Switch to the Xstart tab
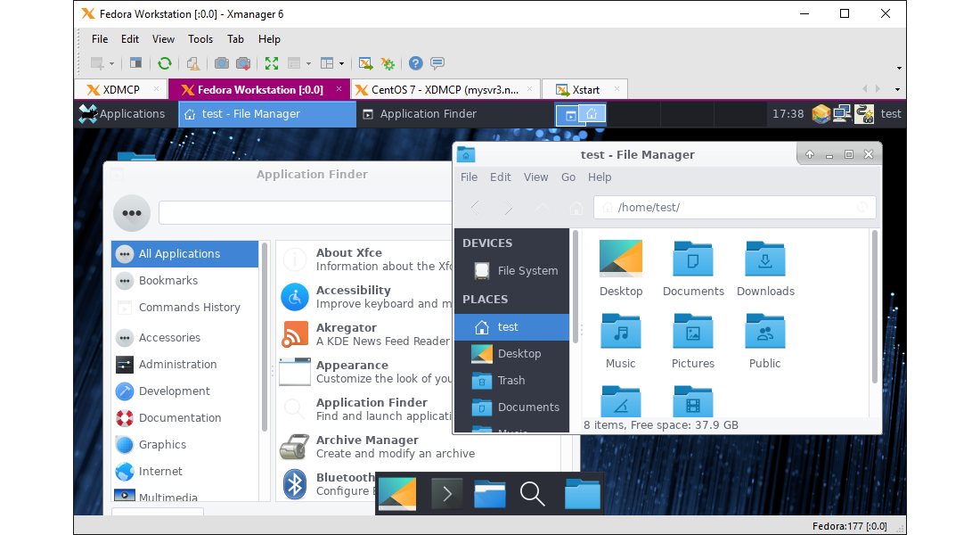 tap(584, 90)
